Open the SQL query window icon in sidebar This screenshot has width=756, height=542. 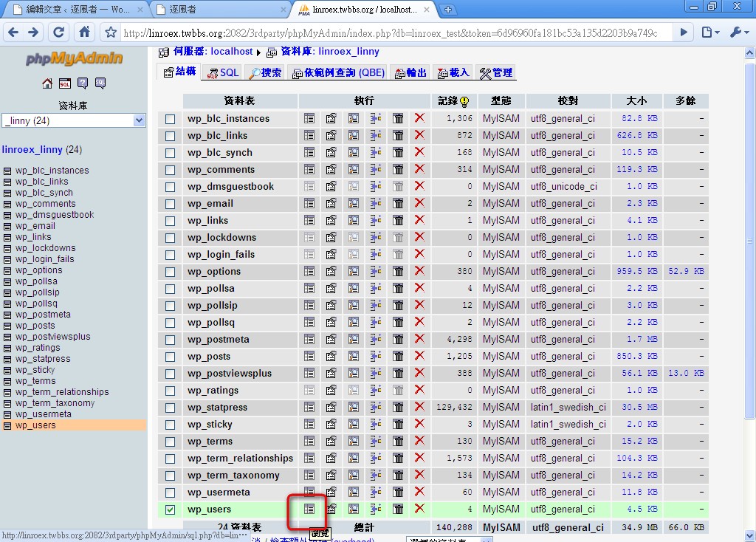[65, 83]
